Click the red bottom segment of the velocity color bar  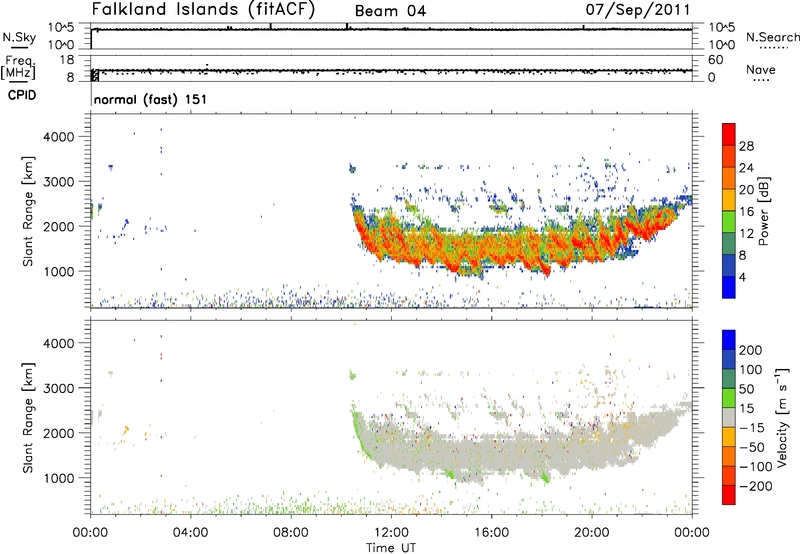pyautogui.click(x=729, y=495)
